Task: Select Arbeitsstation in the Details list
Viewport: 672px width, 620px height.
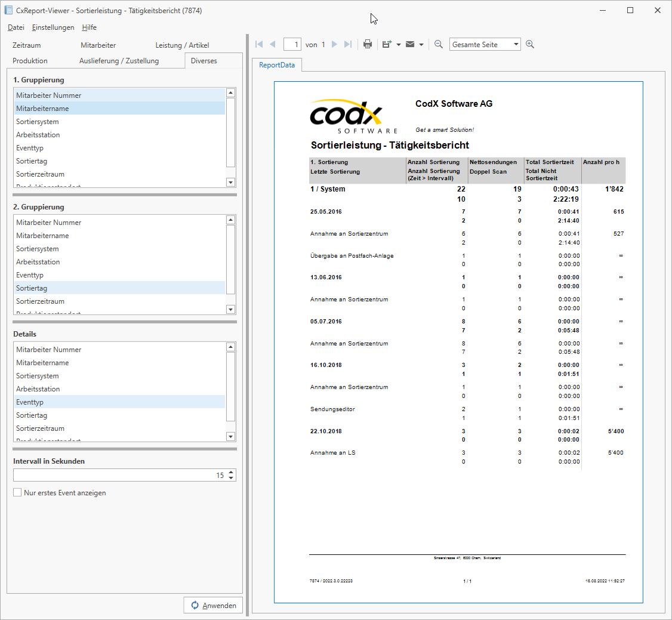Action: click(x=119, y=389)
